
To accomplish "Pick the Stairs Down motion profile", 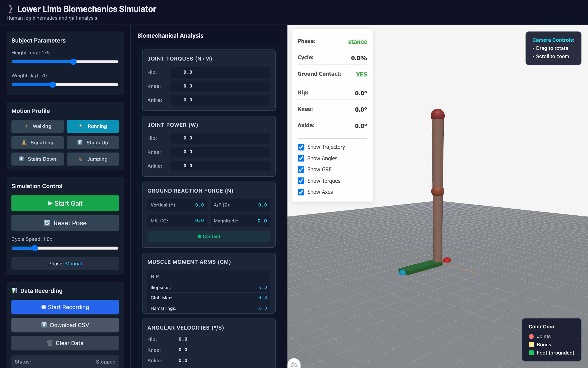I will (37, 159).
